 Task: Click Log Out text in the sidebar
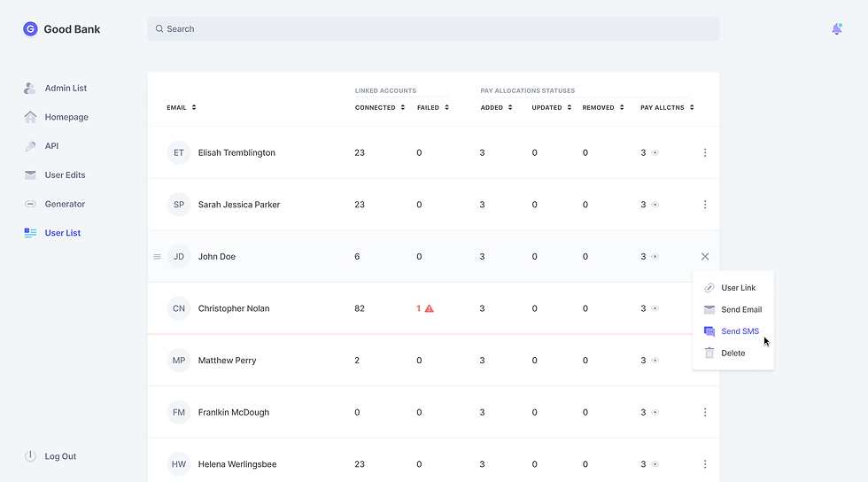pos(60,456)
